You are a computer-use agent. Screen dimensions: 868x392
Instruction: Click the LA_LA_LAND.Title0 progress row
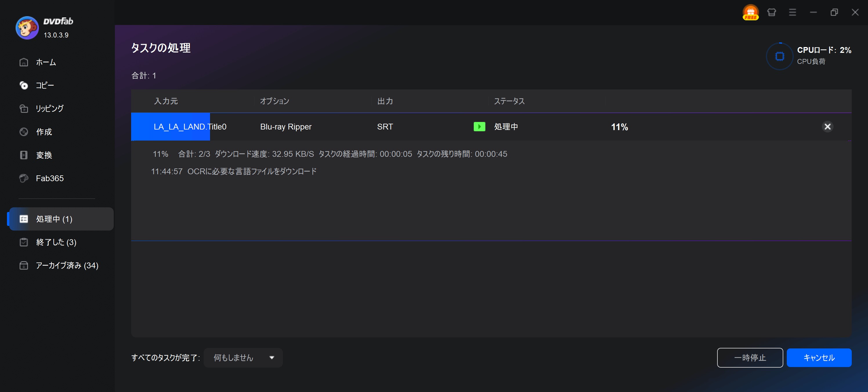[x=190, y=127]
